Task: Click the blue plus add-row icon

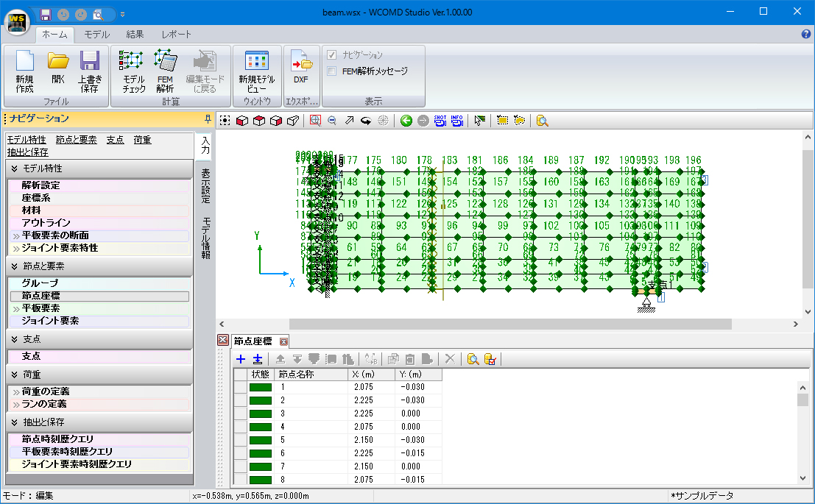Action: coord(241,359)
